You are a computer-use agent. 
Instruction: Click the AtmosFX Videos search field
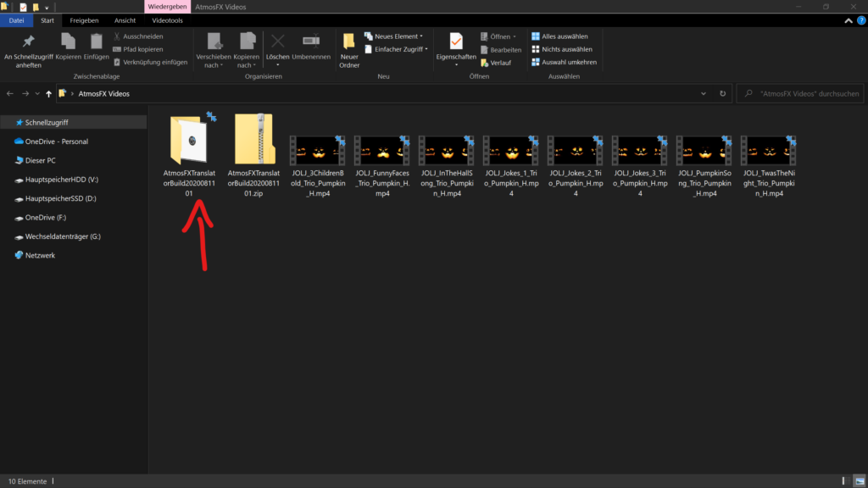(800, 93)
